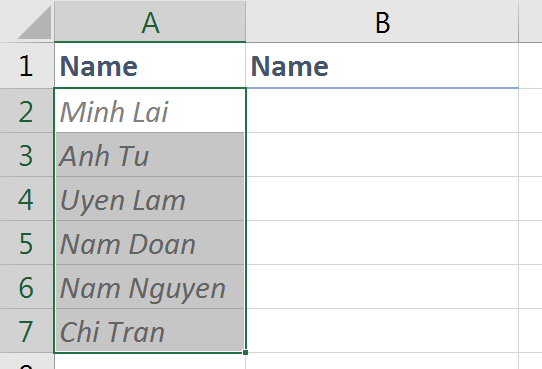Screen dimensions: 542x369
Task: Select column B header
Action: (x=382, y=21)
